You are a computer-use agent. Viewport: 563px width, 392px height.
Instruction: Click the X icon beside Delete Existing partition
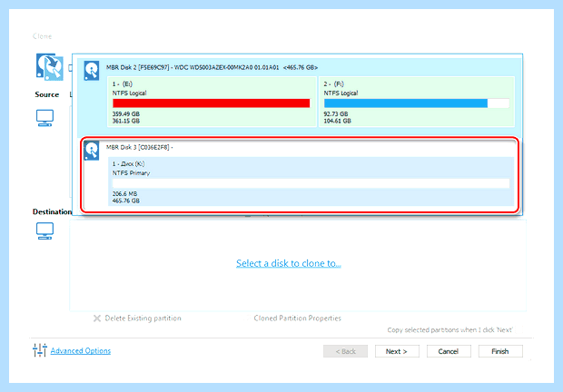[97, 318]
